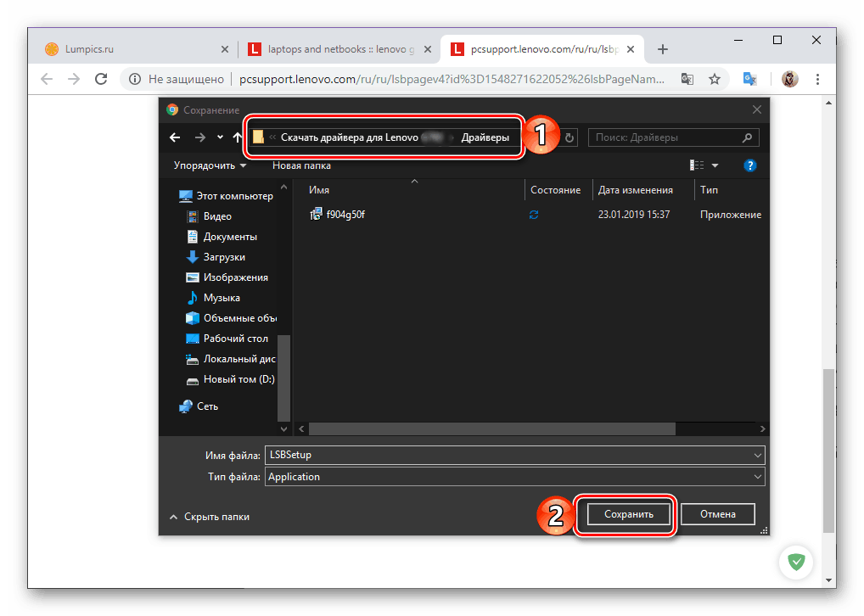
Task: Open 'Локальный диск' drive
Action: (x=230, y=359)
